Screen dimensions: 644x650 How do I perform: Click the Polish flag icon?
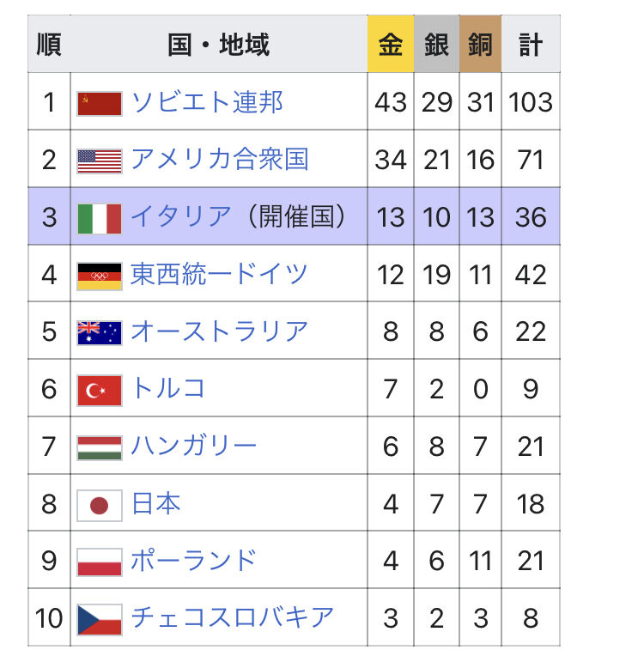(100, 562)
